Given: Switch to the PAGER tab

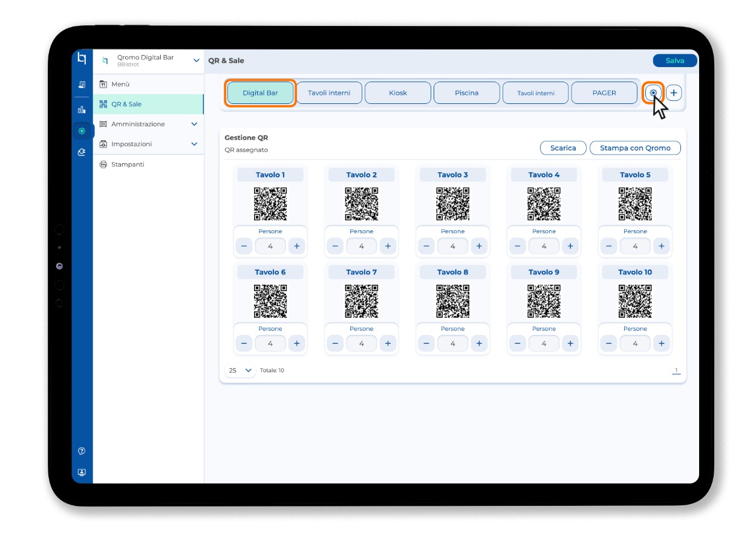Looking at the screenshot, I should [x=604, y=93].
